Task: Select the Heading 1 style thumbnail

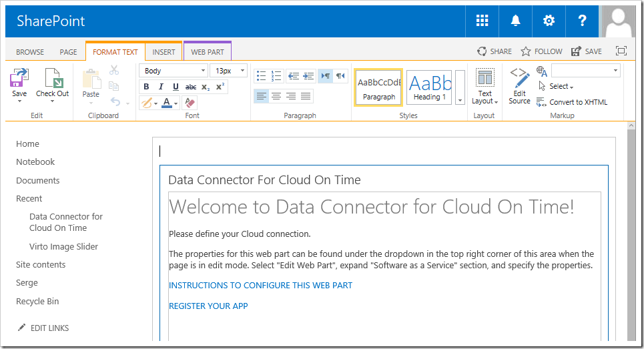Action: [429, 87]
